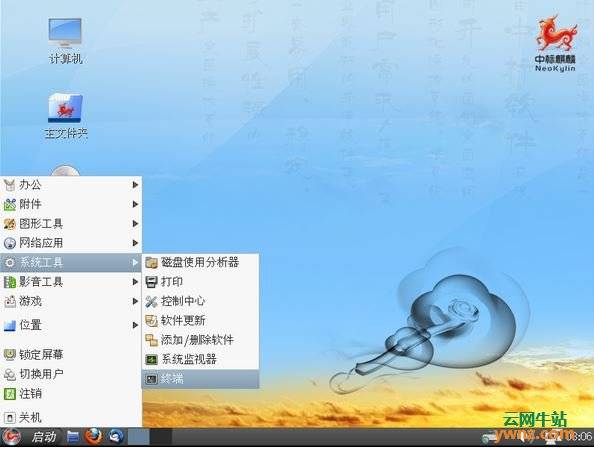Choose 切换用户 in the start menu
The image size is (594, 449).
pyautogui.click(x=71, y=374)
